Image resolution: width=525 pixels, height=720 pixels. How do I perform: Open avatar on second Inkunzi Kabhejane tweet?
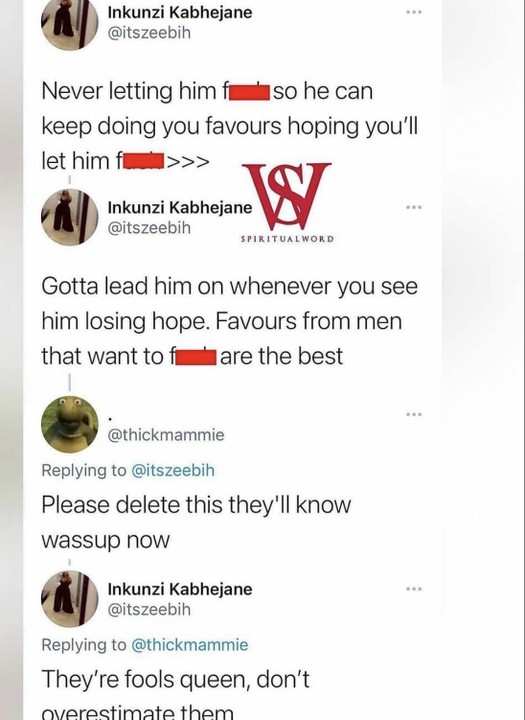tap(70, 217)
